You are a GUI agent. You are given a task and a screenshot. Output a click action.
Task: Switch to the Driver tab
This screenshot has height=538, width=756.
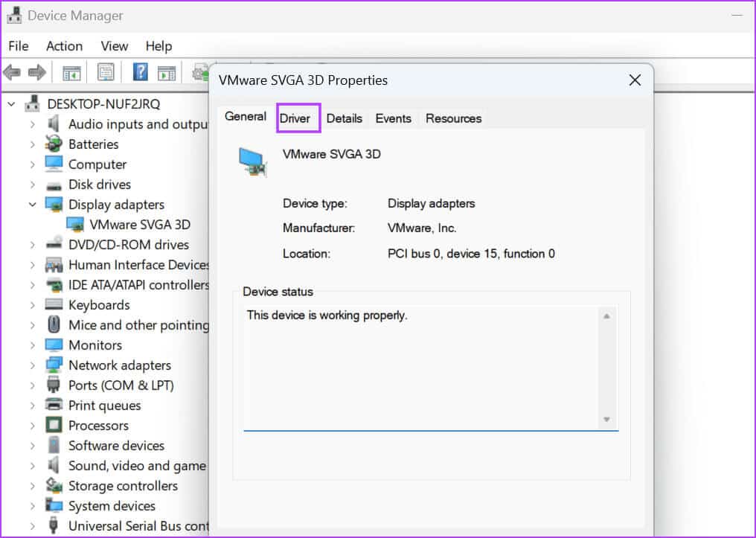pos(295,118)
